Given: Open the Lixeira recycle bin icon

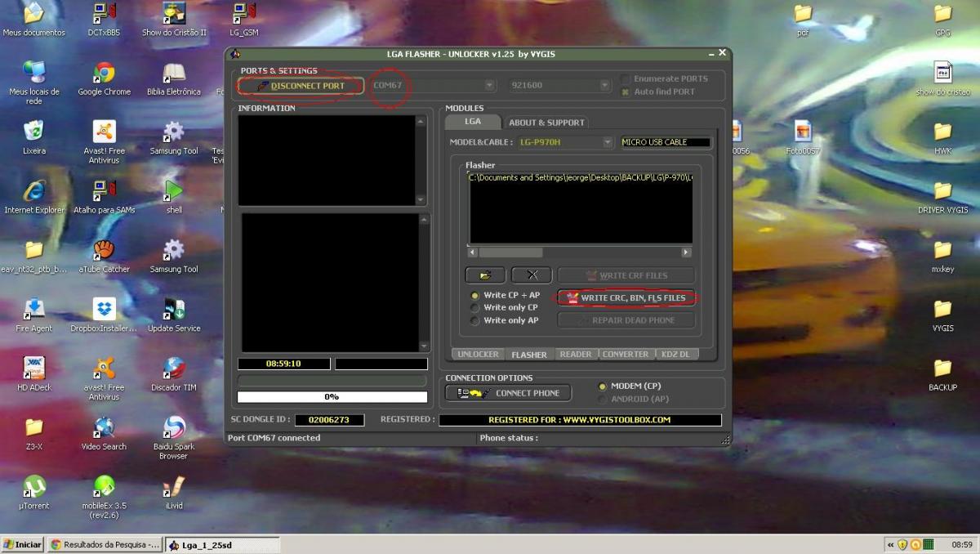Looking at the screenshot, I should pyautogui.click(x=34, y=137).
